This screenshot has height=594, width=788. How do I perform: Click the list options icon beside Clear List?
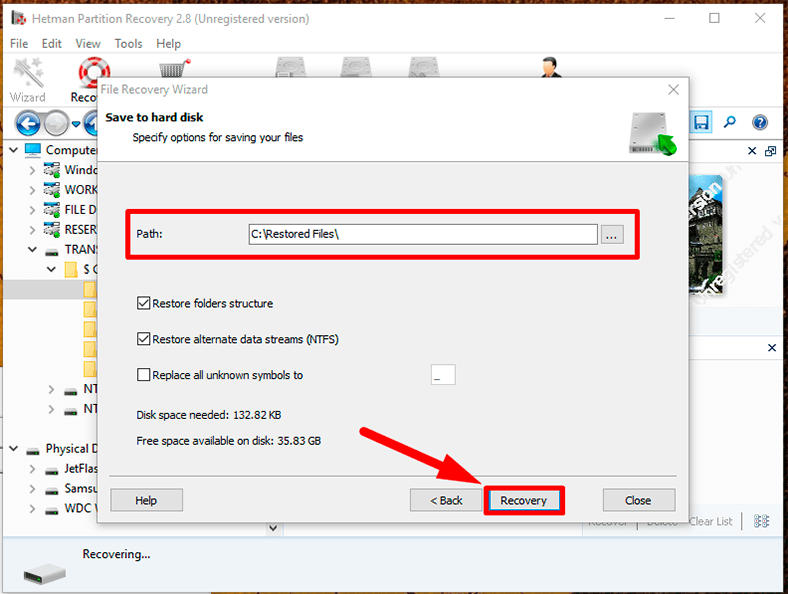pos(761,521)
